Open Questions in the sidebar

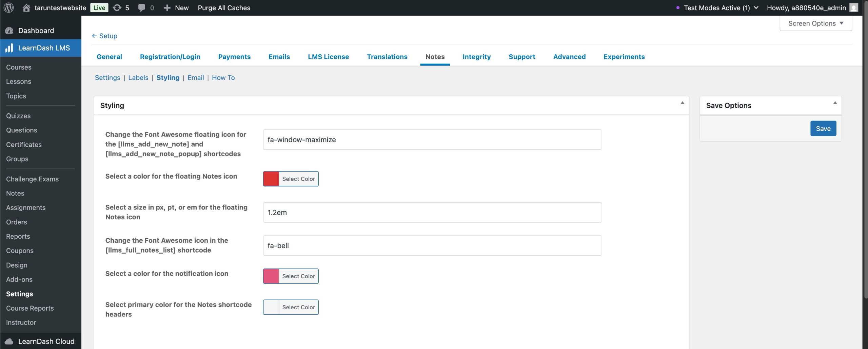click(x=21, y=130)
